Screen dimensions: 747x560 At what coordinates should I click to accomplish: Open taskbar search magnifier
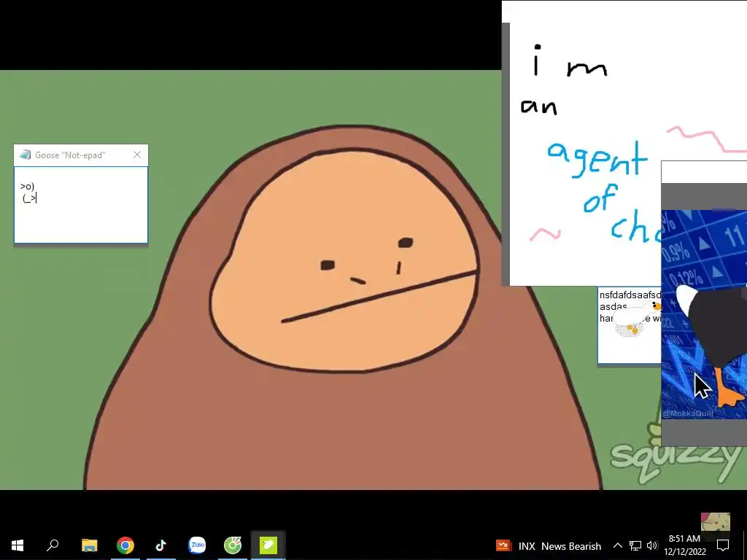point(53,545)
